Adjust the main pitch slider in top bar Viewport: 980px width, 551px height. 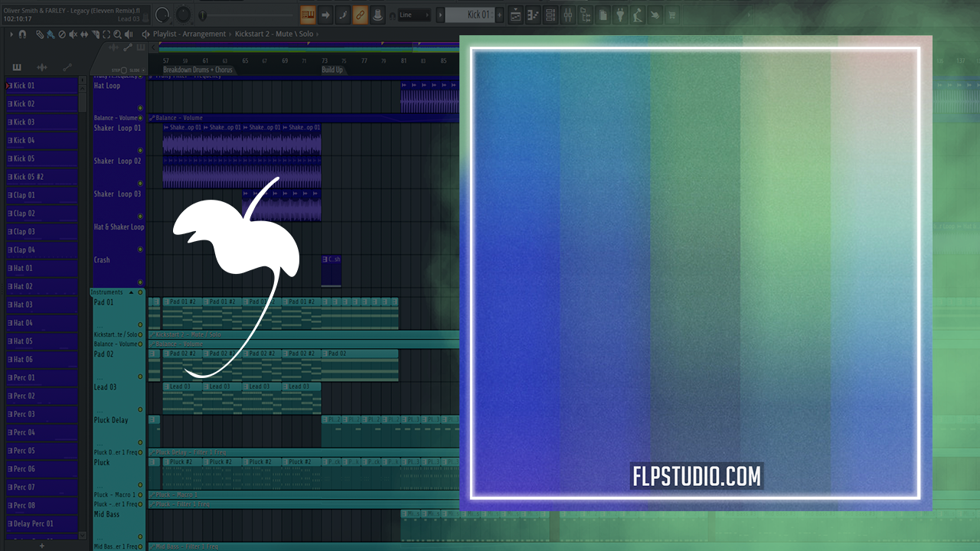coord(202,15)
